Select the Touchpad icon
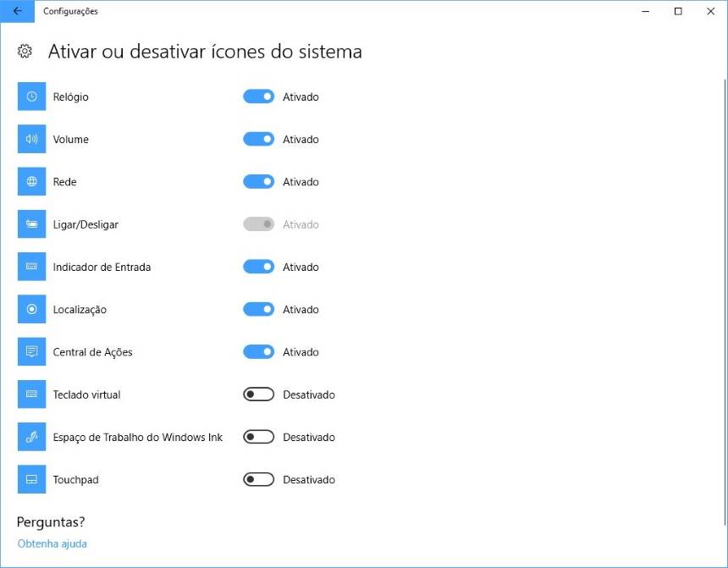Viewport: 728px width, 568px height. point(30,479)
